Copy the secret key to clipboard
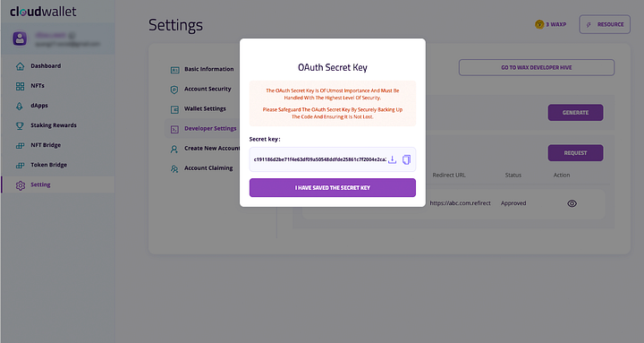Viewport: 644px width, 343px height. [406, 159]
